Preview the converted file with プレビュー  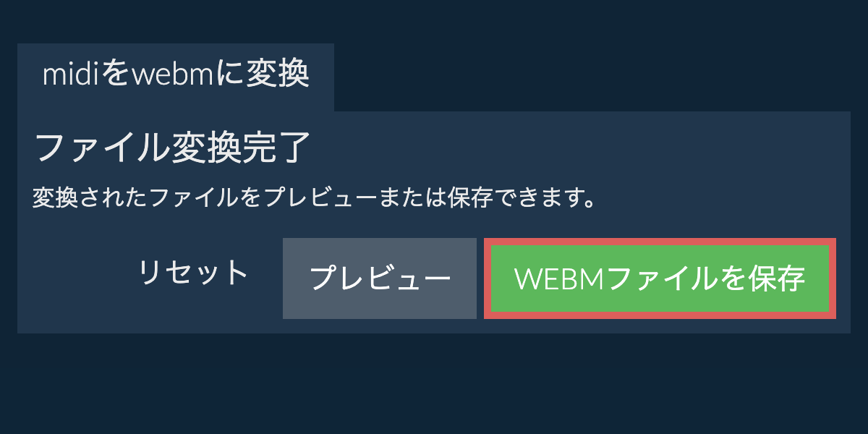click(380, 278)
